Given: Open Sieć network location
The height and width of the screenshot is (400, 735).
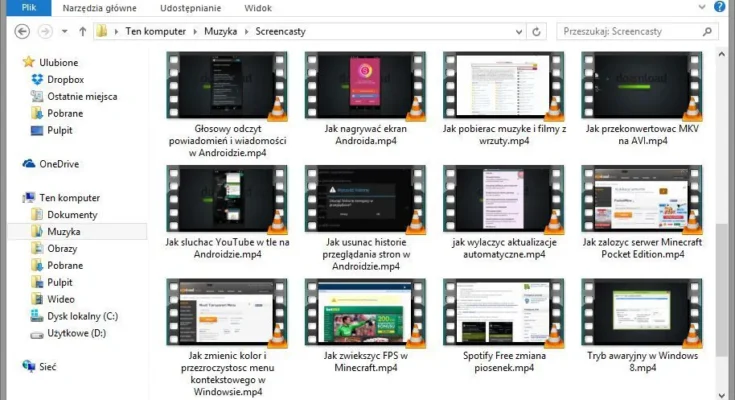Looking at the screenshot, I should pos(47,367).
